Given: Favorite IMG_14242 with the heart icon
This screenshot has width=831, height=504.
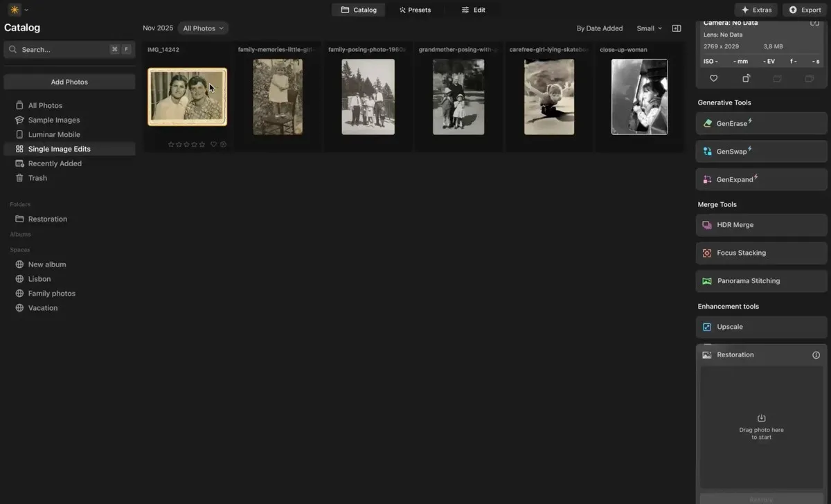Looking at the screenshot, I should (x=213, y=144).
